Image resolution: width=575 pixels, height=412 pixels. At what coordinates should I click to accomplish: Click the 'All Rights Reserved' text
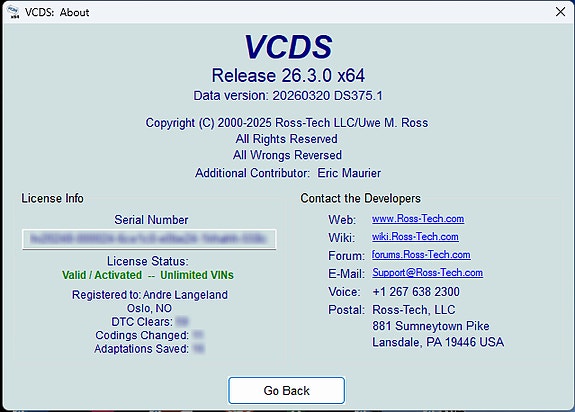click(x=286, y=139)
